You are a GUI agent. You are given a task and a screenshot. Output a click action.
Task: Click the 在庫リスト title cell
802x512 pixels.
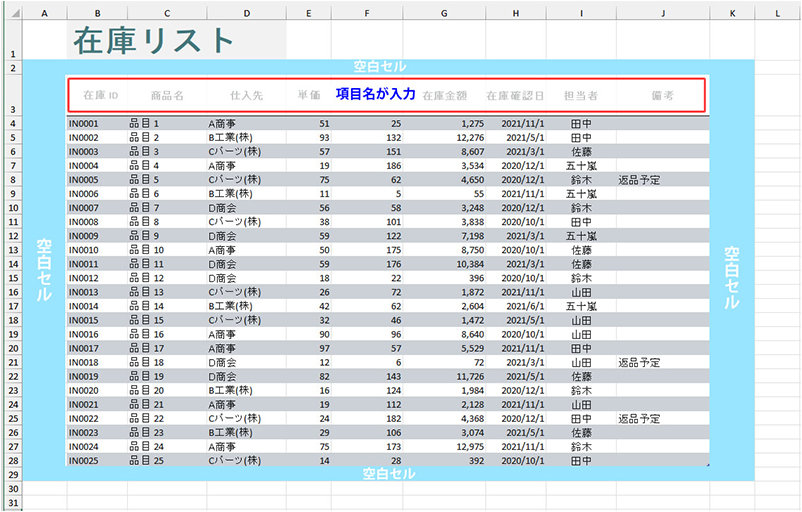tap(176, 40)
